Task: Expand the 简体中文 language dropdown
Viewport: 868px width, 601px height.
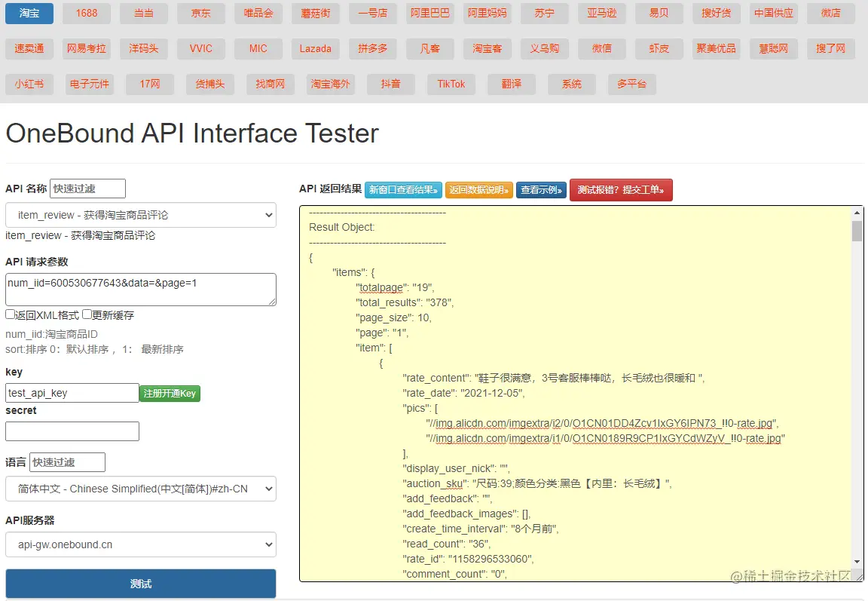Action: 141,489
